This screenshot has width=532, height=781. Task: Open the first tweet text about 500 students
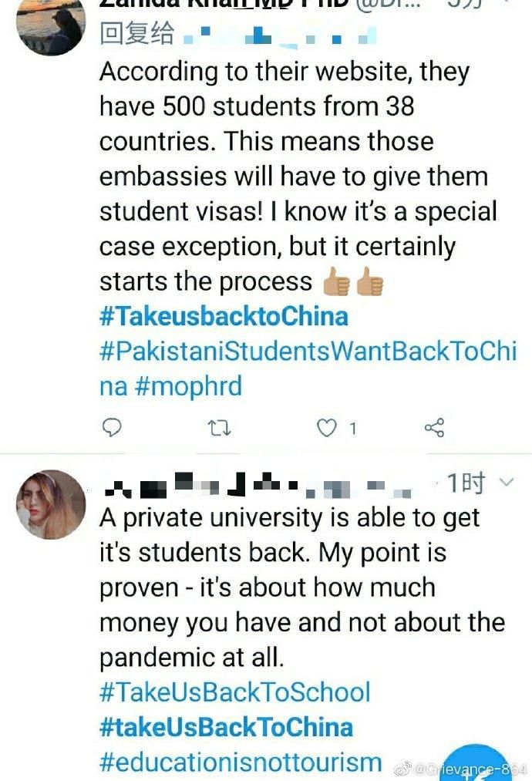[x=298, y=177]
